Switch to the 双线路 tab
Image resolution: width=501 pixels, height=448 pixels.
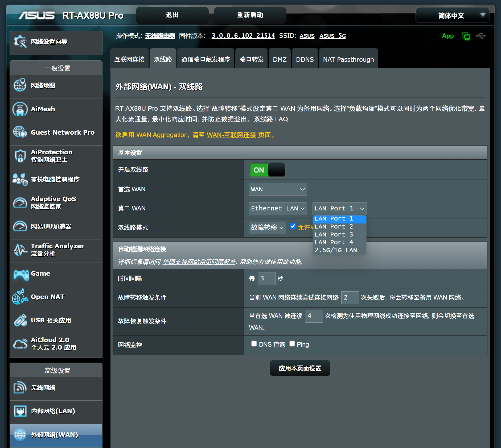[163, 59]
